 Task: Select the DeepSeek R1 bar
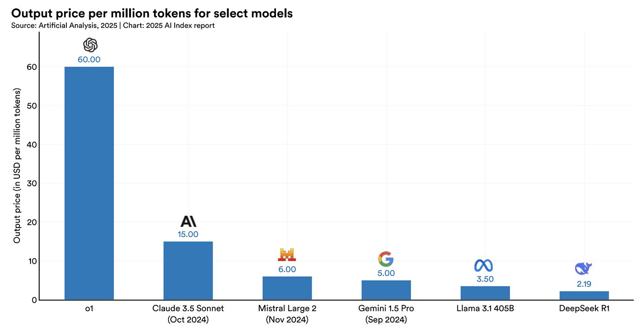pyautogui.click(x=584, y=296)
